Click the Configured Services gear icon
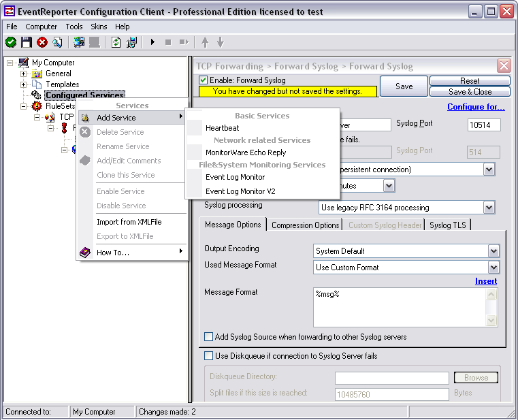The width and height of the screenshot is (518, 420). [x=36, y=95]
